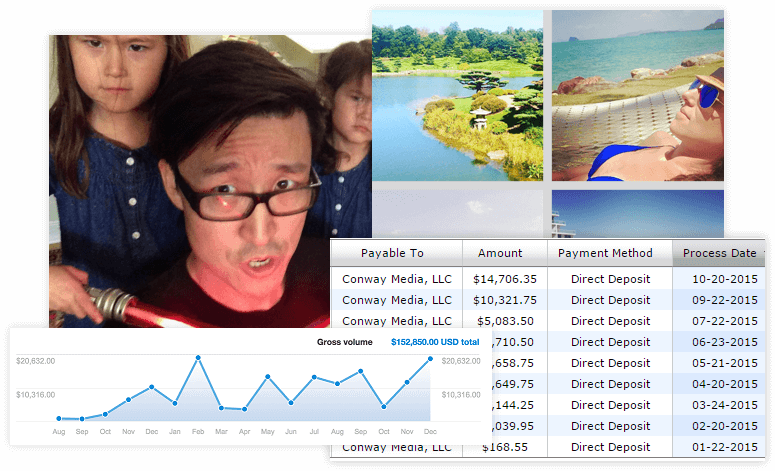Open the woman in hammock beach photo
Image resolution: width=775 pixels, height=471 pixels.
tap(638, 95)
